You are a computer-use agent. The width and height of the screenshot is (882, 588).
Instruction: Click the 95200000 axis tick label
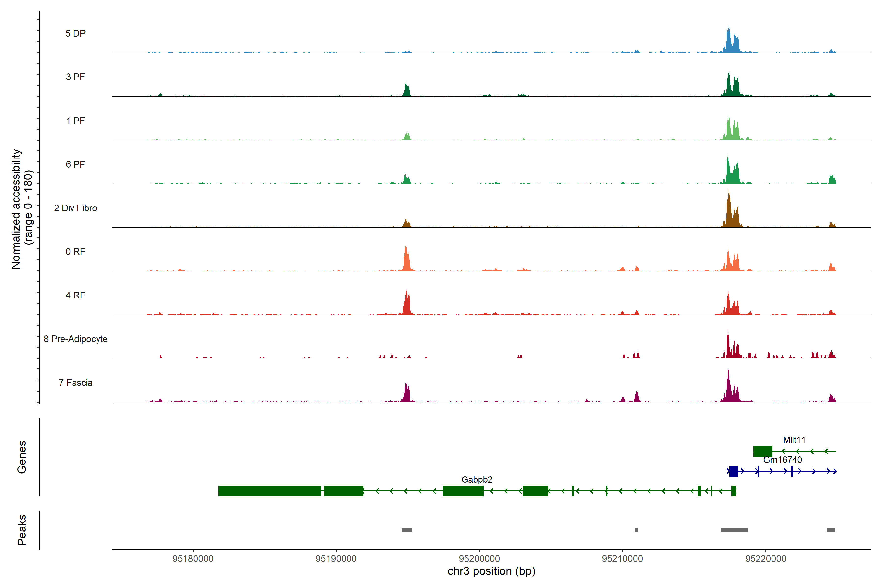(479, 559)
